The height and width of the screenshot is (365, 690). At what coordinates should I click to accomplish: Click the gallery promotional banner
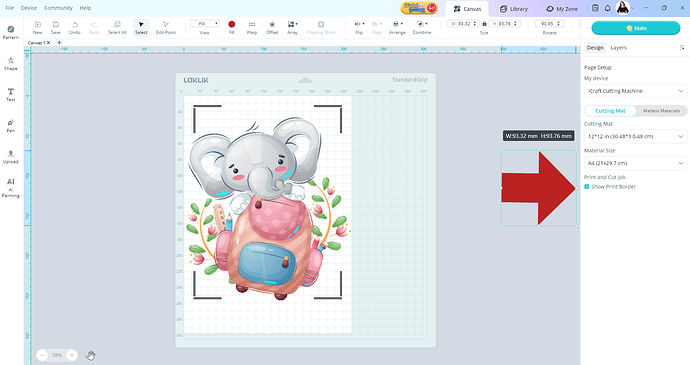[419, 8]
